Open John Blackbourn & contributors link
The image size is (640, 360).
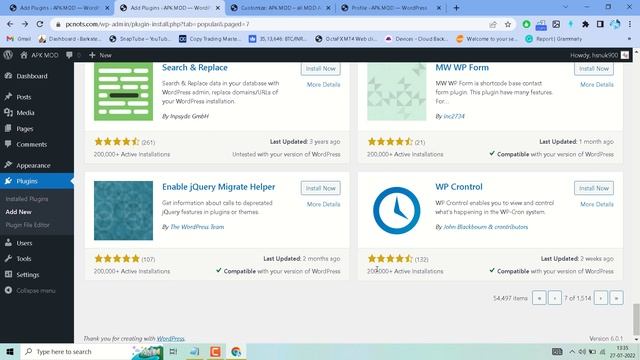point(485,227)
